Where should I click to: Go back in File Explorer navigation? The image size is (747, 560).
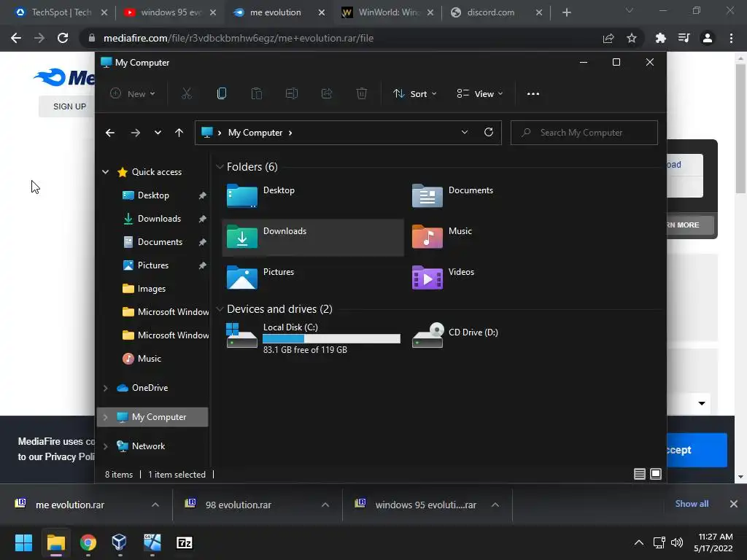110,133
